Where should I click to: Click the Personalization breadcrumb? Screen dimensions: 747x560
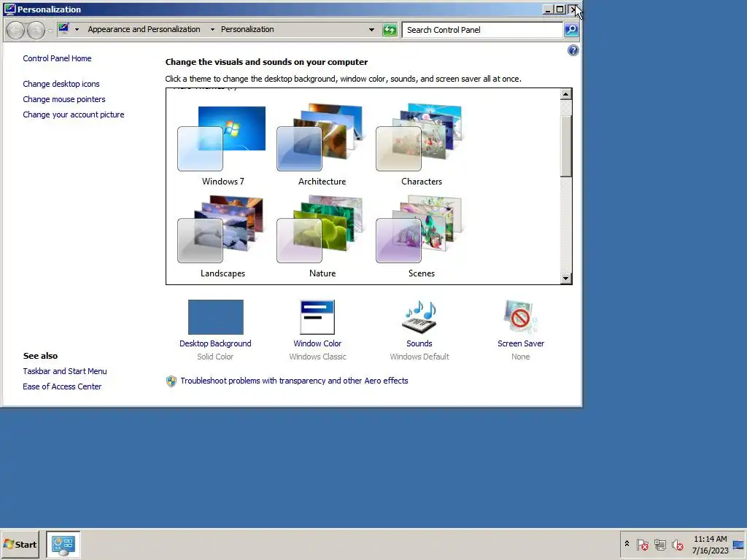[x=247, y=29]
